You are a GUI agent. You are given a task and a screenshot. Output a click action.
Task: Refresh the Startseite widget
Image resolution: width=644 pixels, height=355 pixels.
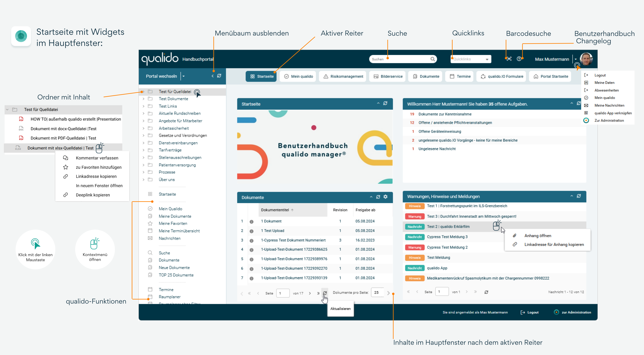pyautogui.click(x=385, y=103)
